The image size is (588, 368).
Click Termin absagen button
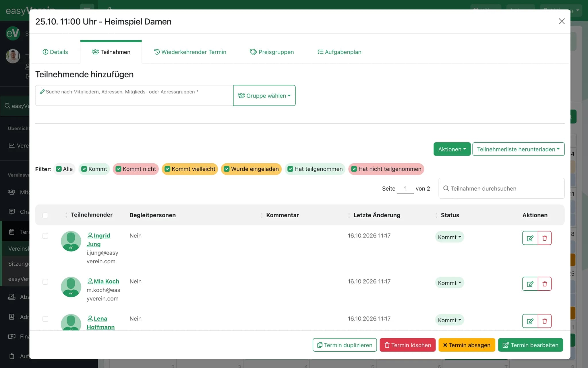coord(467,345)
